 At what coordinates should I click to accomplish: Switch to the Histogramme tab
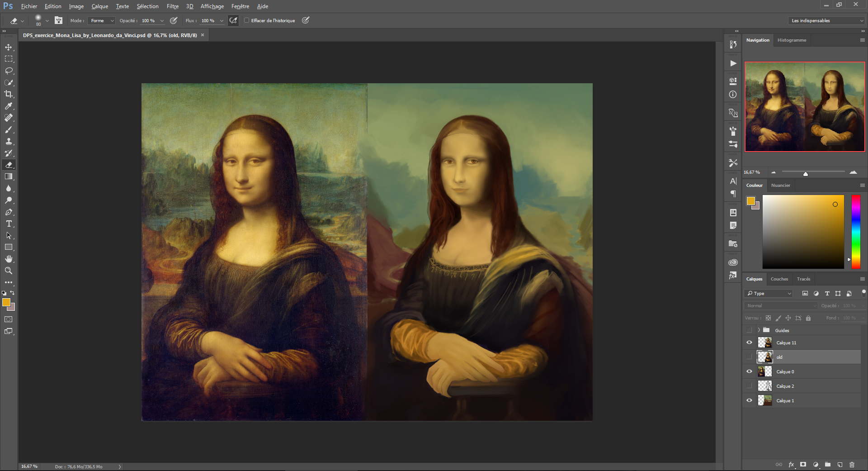(792, 40)
